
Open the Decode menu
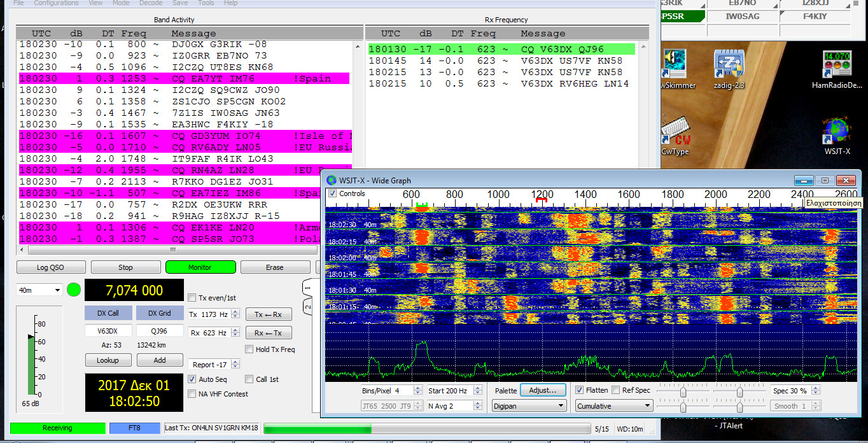click(x=151, y=3)
